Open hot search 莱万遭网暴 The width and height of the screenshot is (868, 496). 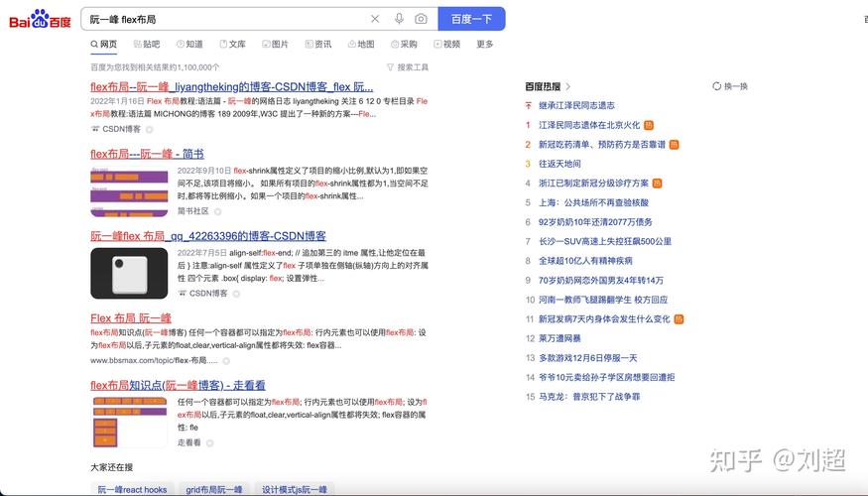tap(559, 338)
